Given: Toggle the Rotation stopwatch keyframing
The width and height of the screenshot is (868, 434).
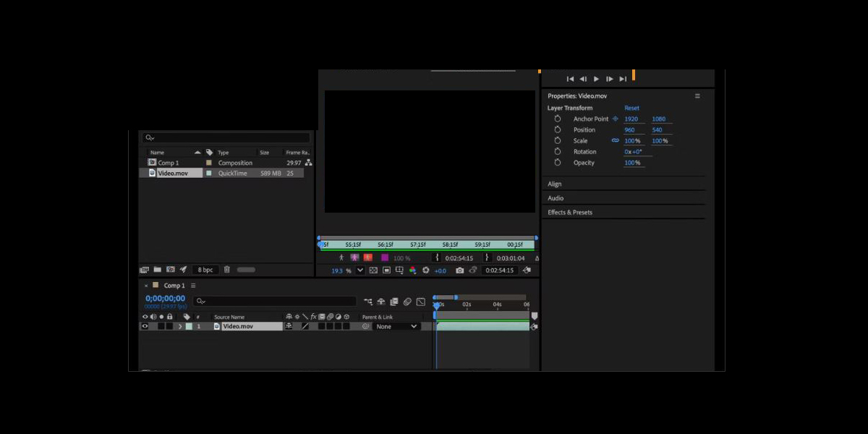Looking at the screenshot, I should 558,152.
